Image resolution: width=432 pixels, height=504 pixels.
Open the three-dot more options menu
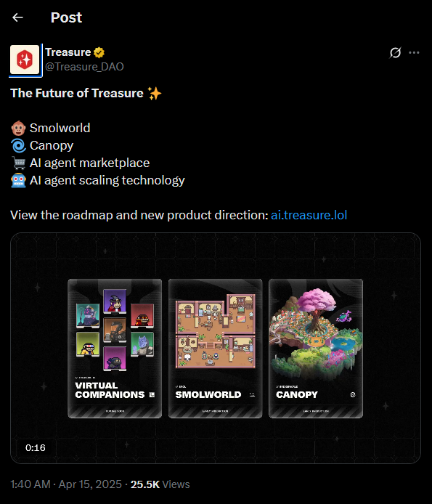pyautogui.click(x=414, y=52)
